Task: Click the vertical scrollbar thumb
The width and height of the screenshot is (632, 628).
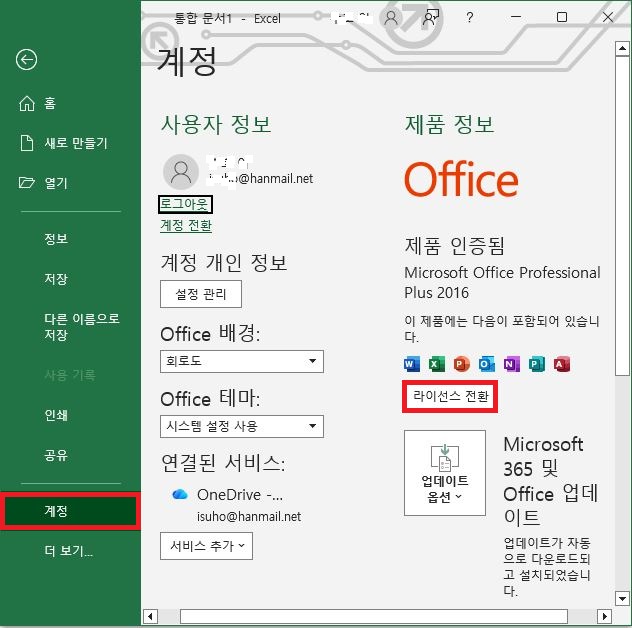Action: [x=622, y=216]
